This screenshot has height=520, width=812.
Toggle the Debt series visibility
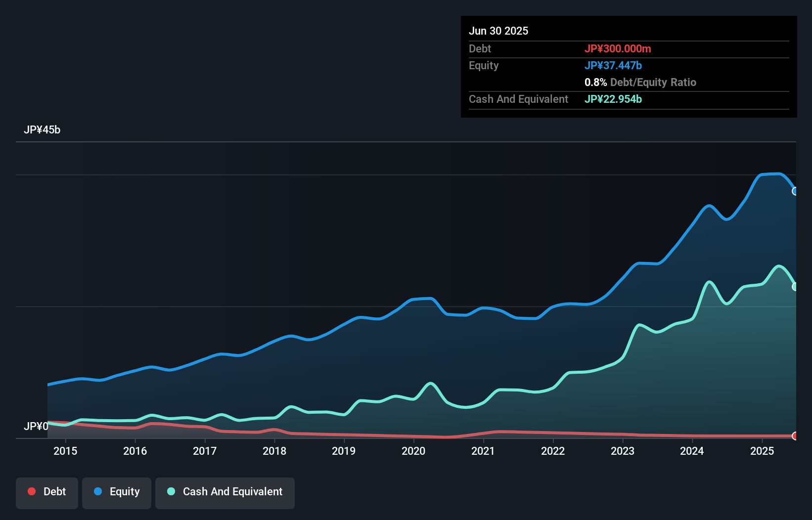[x=47, y=492]
